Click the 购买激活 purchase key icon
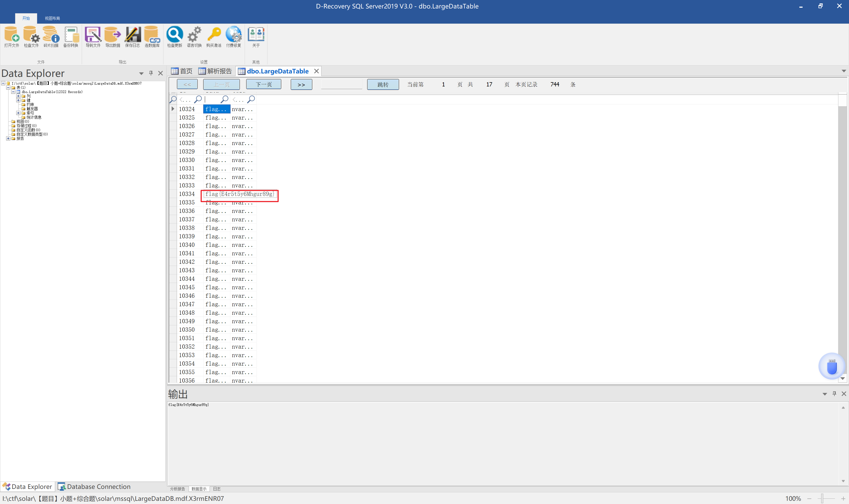 [x=214, y=35]
